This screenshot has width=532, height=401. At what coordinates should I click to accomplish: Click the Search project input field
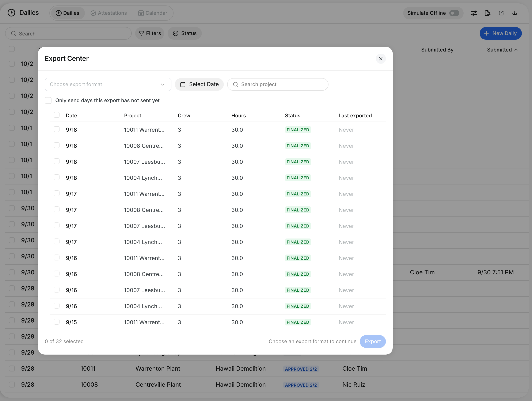tap(278, 84)
